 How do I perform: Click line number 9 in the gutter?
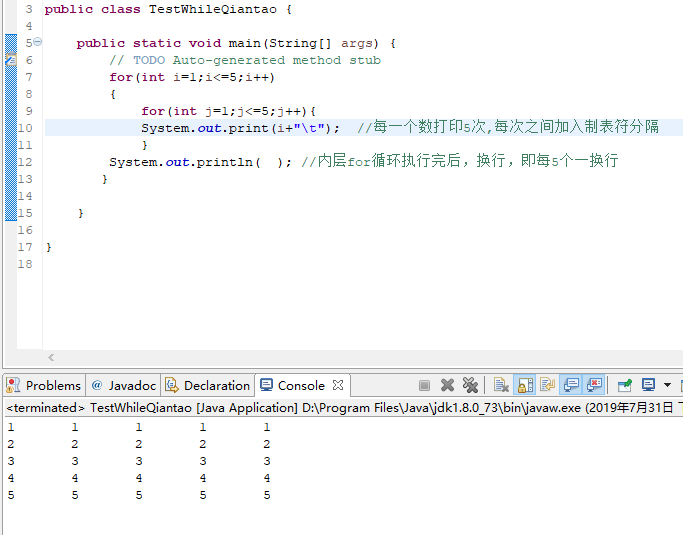click(29, 111)
